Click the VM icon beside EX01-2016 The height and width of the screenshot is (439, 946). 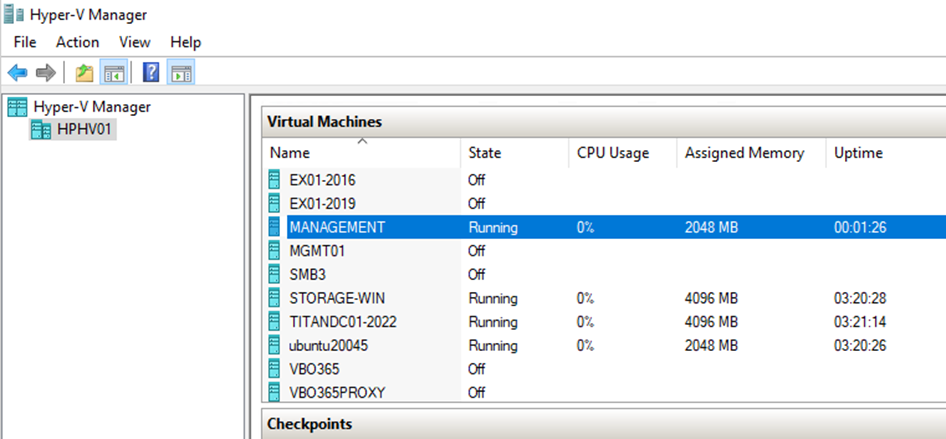[275, 180]
